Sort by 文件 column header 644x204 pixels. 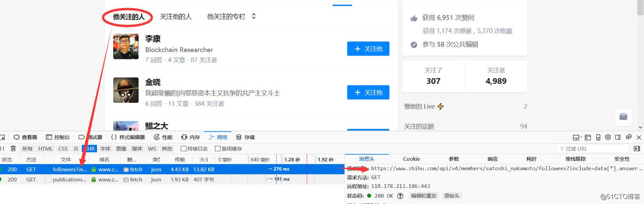coord(66,160)
